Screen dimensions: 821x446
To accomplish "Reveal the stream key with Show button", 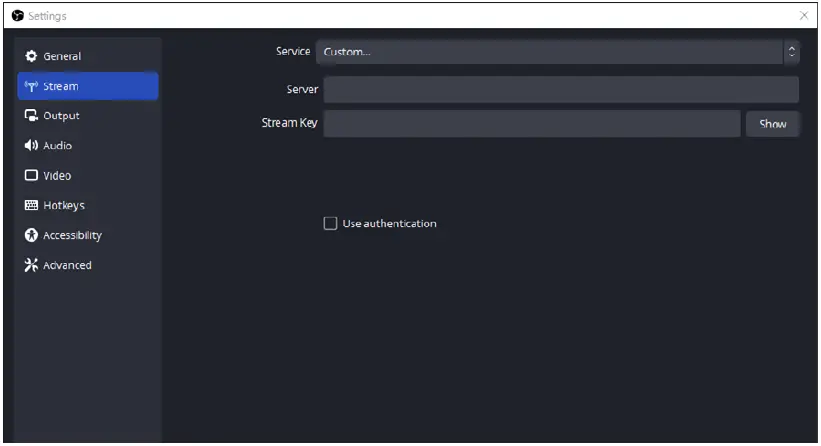I will pyautogui.click(x=772, y=124).
